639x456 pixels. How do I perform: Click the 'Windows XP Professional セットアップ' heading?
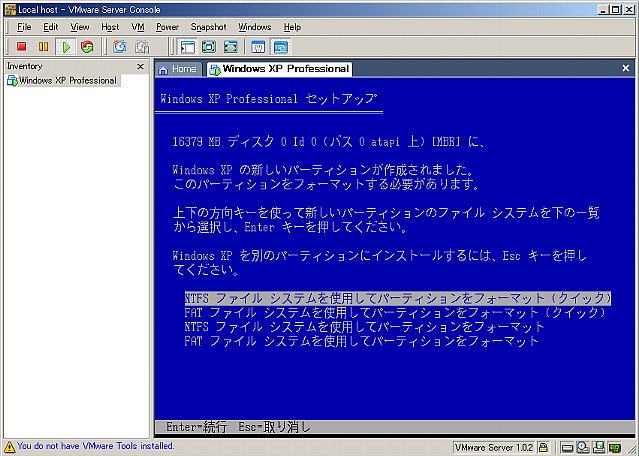tap(269, 99)
